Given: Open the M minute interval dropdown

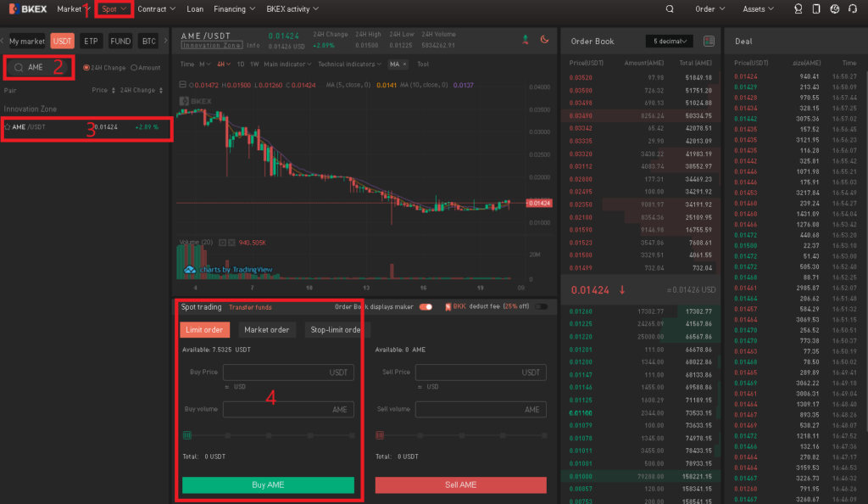Looking at the screenshot, I should [205, 64].
